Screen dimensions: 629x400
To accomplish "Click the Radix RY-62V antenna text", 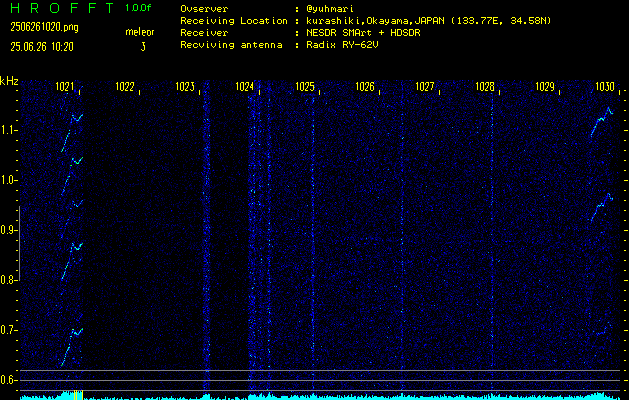I will click(x=342, y=45).
